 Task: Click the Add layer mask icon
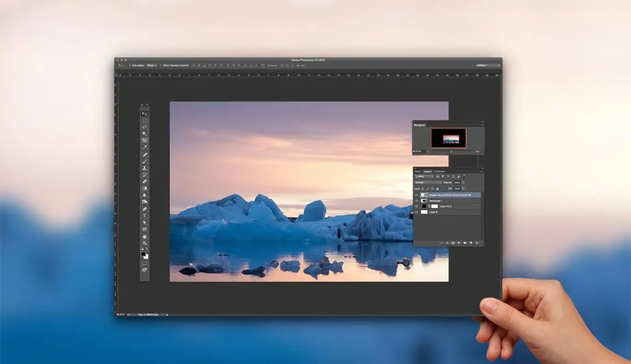453,243
